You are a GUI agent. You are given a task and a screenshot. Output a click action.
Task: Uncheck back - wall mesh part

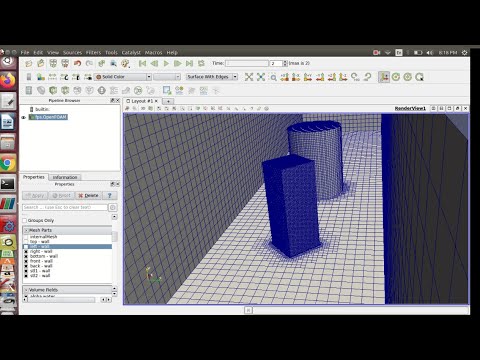pos(26,266)
